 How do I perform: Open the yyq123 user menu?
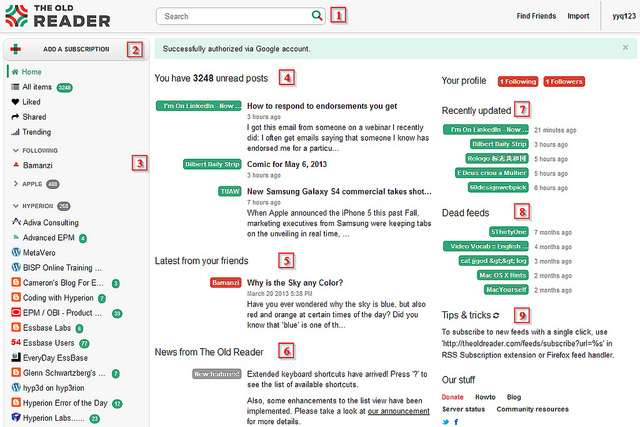point(624,16)
